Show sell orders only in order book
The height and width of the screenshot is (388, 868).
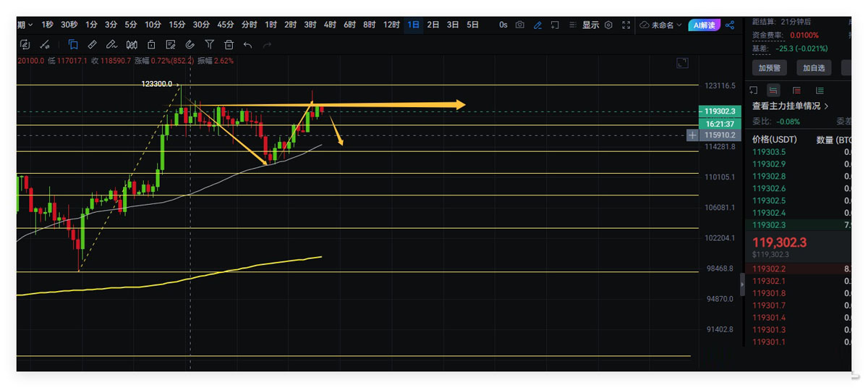796,90
